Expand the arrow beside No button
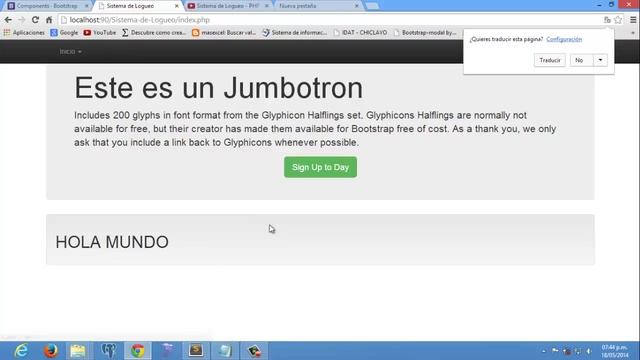Screen dimensions: 640x360 click(x=600, y=60)
